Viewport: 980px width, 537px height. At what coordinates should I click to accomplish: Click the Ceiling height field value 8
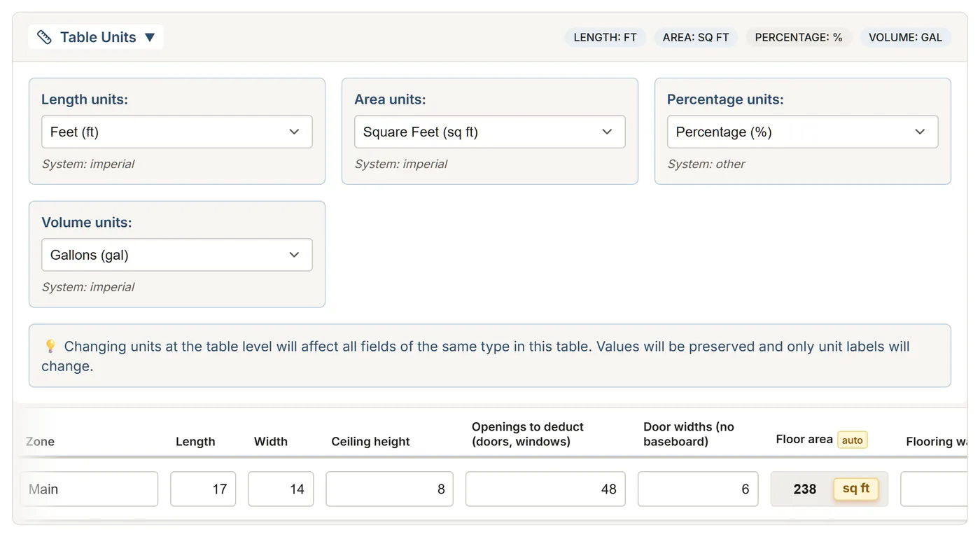[x=389, y=489]
